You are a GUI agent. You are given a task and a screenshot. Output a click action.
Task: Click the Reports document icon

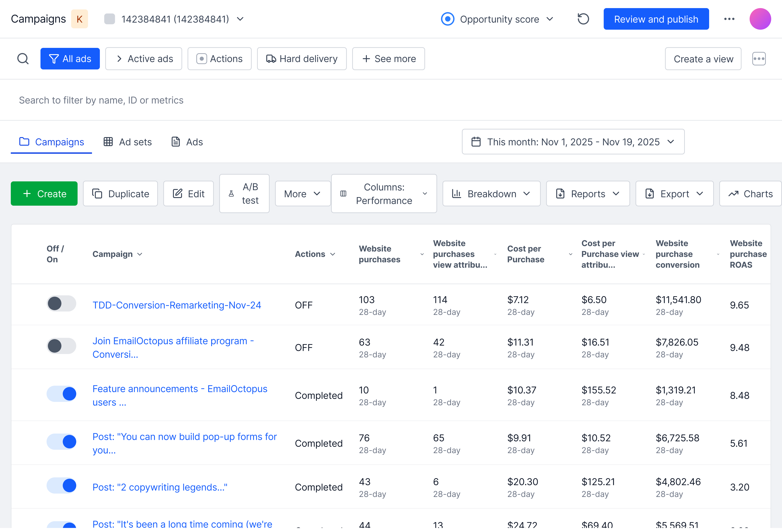tap(560, 194)
